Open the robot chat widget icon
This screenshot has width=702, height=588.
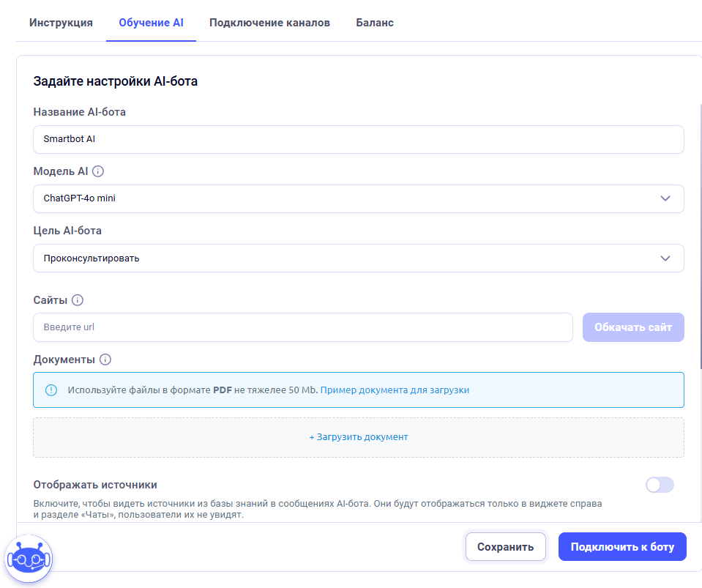click(x=29, y=559)
